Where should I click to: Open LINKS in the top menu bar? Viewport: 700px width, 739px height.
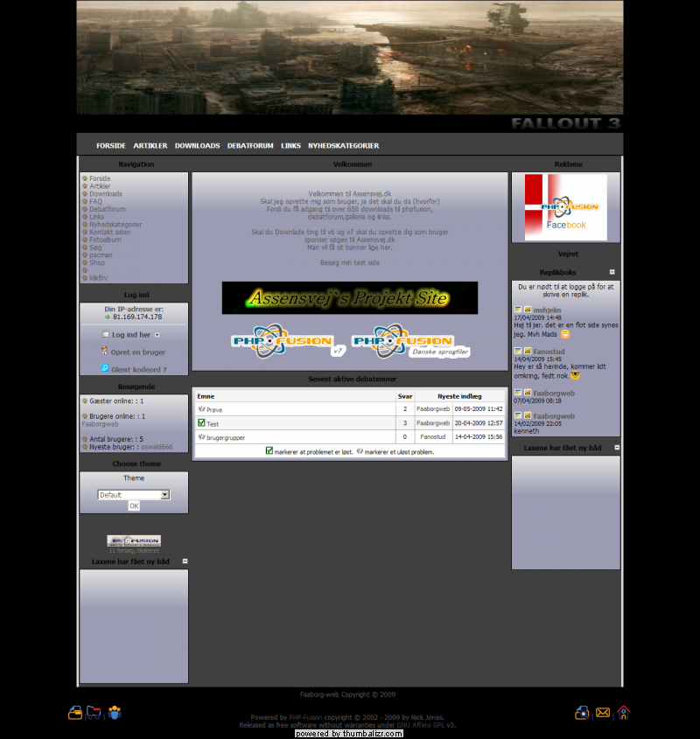click(x=290, y=146)
